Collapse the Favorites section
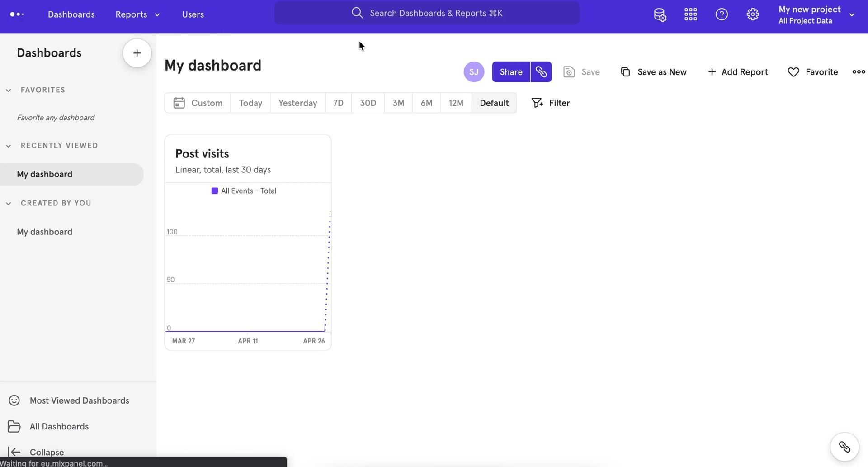Viewport: 868px width, 467px height. pyautogui.click(x=9, y=90)
